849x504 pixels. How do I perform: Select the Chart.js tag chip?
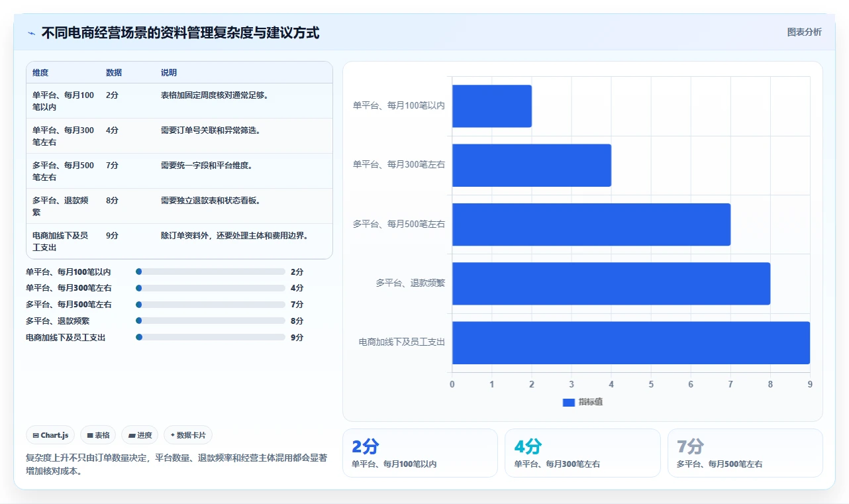[x=51, y=435]
